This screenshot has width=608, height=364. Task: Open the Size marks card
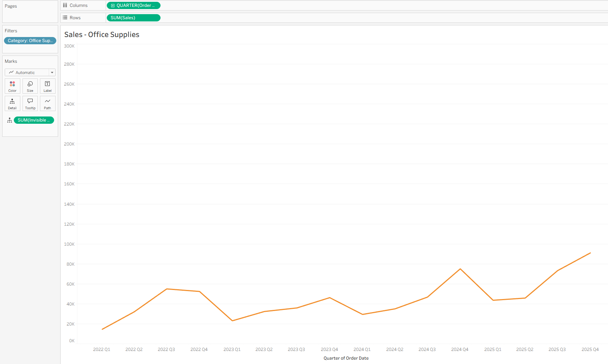pos(30,86)
